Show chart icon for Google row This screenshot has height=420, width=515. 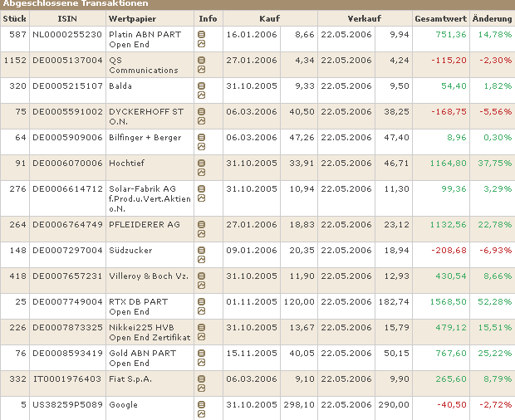tap(201, 414)
